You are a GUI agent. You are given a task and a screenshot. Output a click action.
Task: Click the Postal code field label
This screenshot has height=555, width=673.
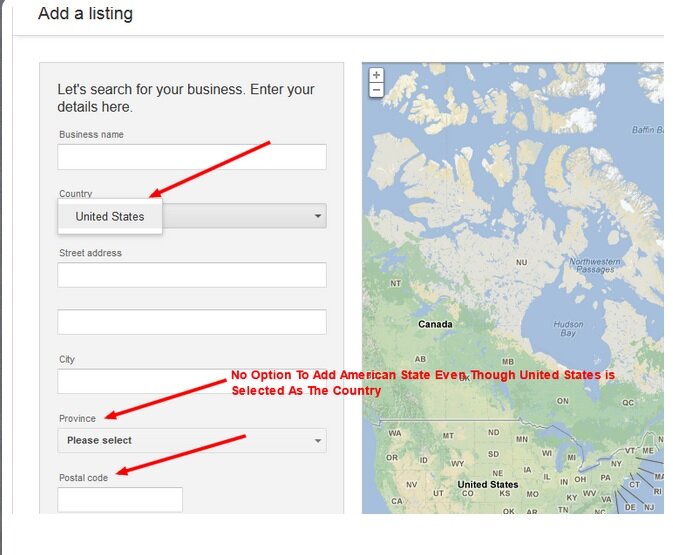point(83,478)
